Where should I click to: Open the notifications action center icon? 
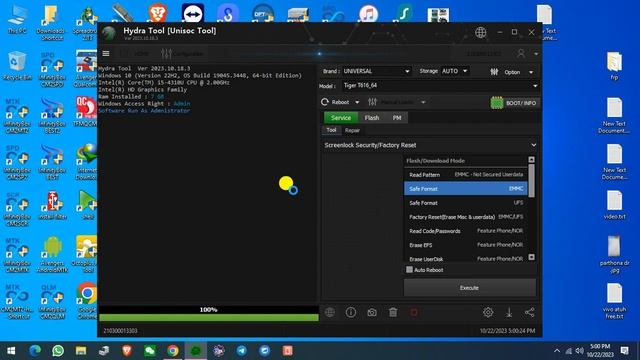pos(624,351)
